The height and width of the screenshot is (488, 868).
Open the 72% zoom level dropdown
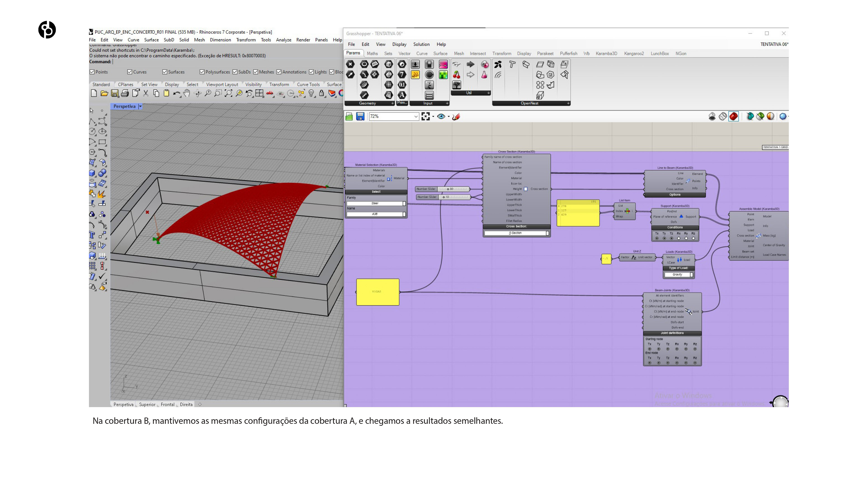pyautogui.click(x=416, y=117)
